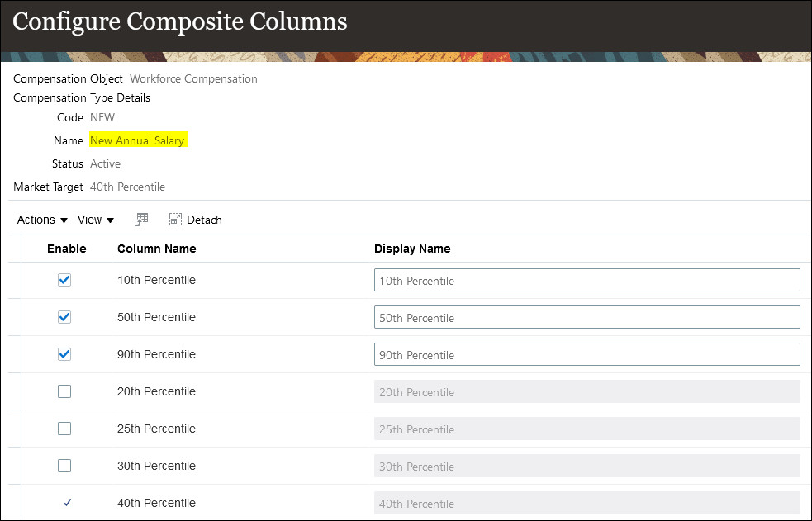Screen dimensions: 812x521
Task: Click into the 50th Percentile Display Name field
Action: click(x=586, y=318)
